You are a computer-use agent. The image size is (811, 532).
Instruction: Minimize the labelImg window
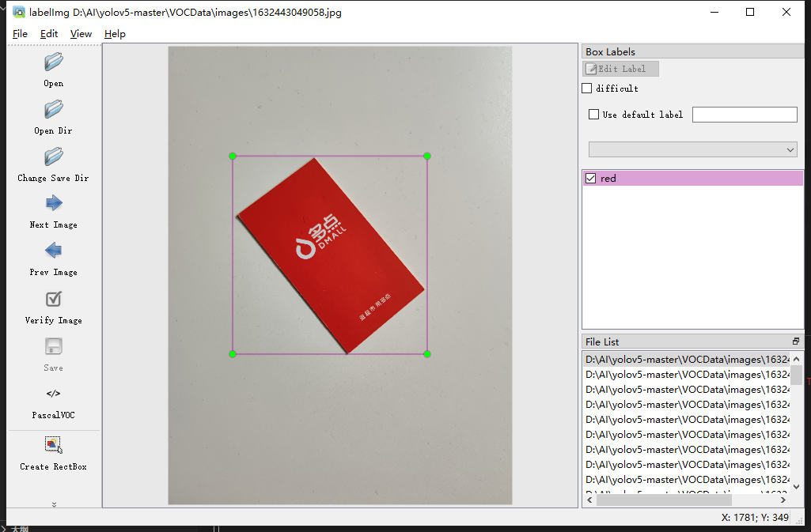714,12
